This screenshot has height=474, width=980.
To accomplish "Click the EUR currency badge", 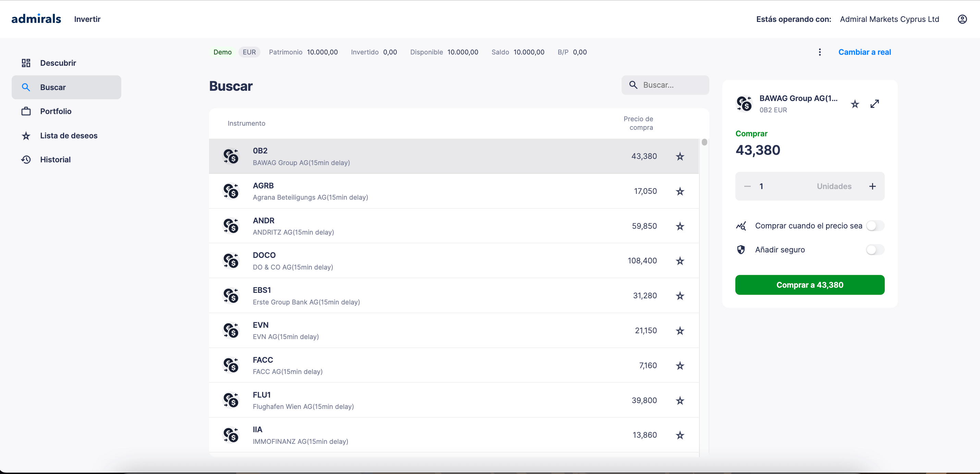I will coord(249,52).
